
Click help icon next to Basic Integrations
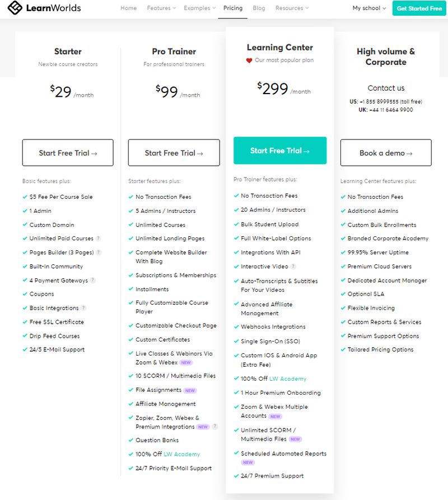pyautogui.click(x=83, y=308)
